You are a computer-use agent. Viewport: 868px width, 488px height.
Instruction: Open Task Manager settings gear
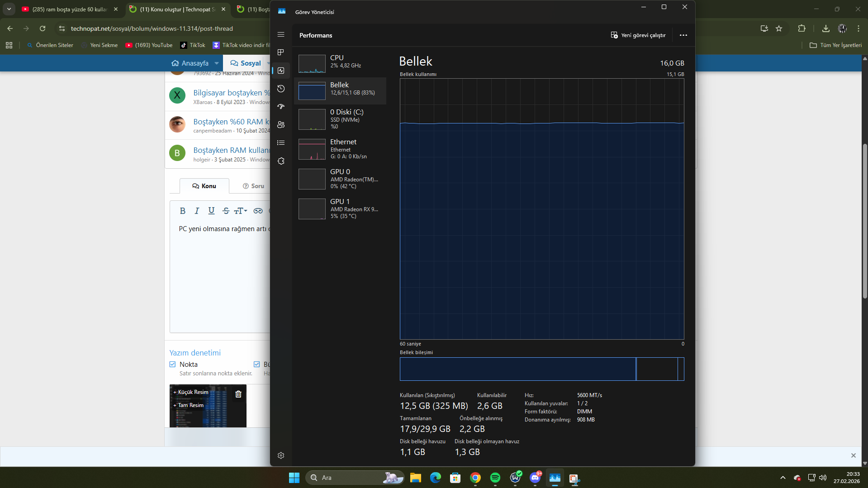tap(281, 455)
